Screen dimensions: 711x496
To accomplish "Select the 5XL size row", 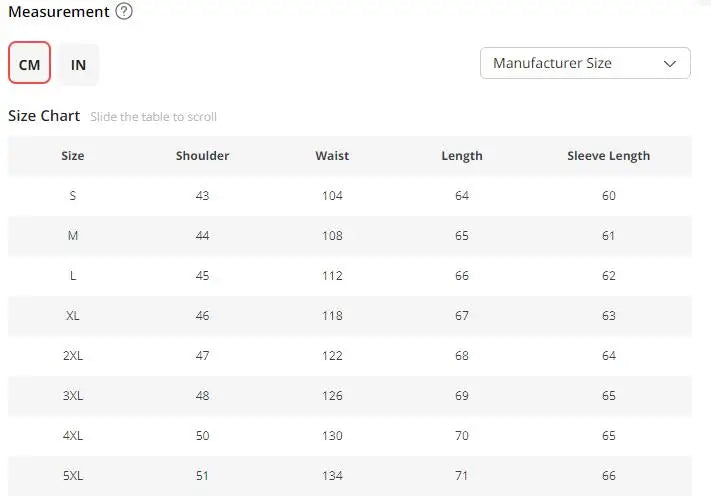I will pos(73,476).
